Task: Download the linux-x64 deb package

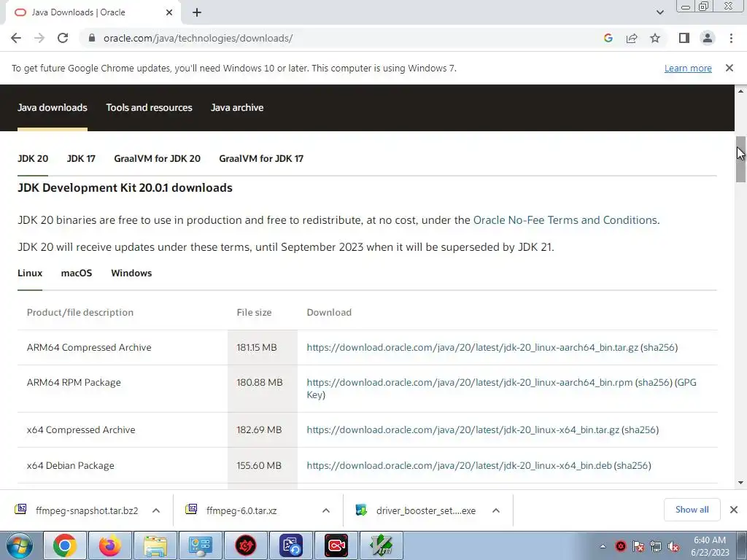Action: [x=460, y=466]
